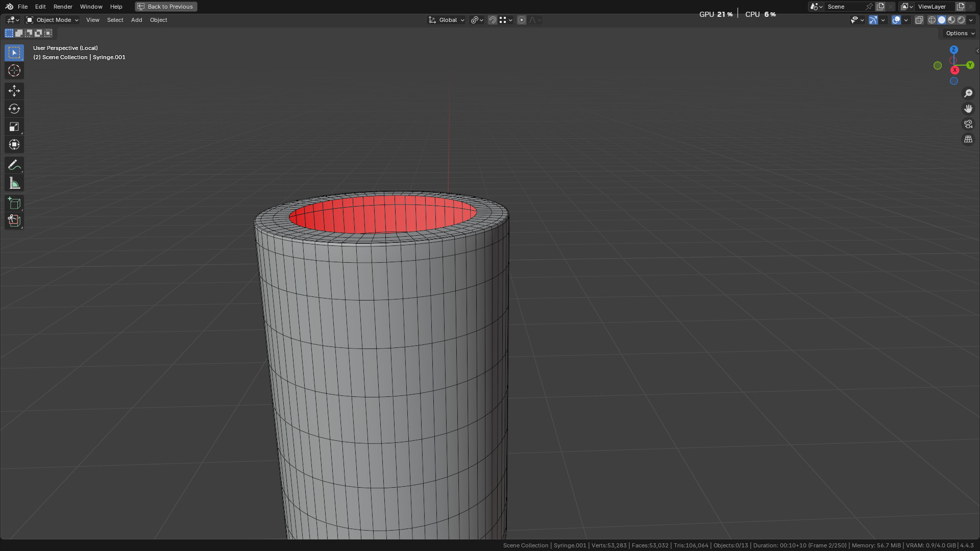Viewport: 980px width, 551px height.
Task: Select the Scale tool
Action: click(14, 127)
